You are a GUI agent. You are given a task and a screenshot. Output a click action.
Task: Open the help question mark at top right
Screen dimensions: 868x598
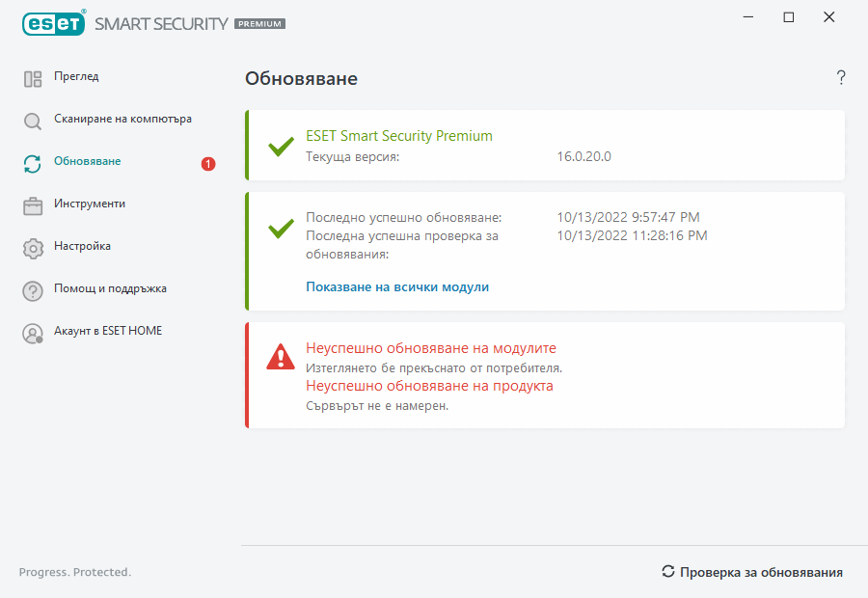(841, 78)
